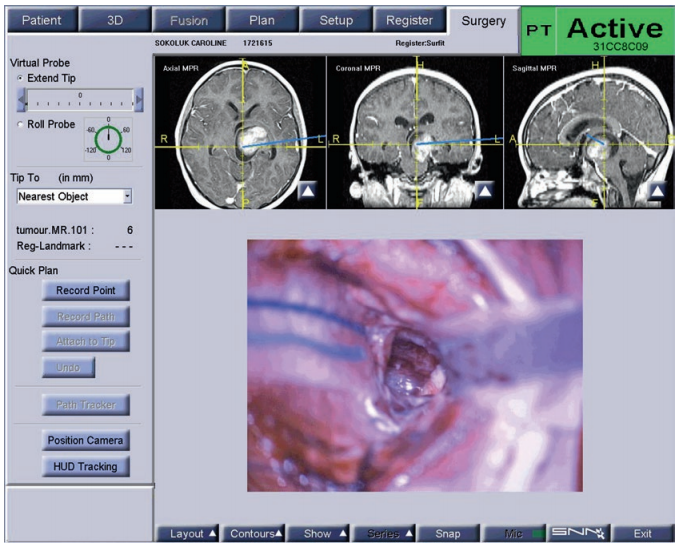The image size is (680, 546).
Task: Expand the Layout menu
Action: point(187,534)
